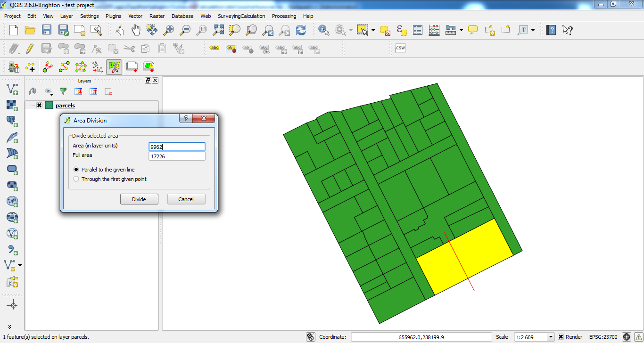Open the attribute table icon
Viewport: 644px width, 343px height.
coord(418,30)
